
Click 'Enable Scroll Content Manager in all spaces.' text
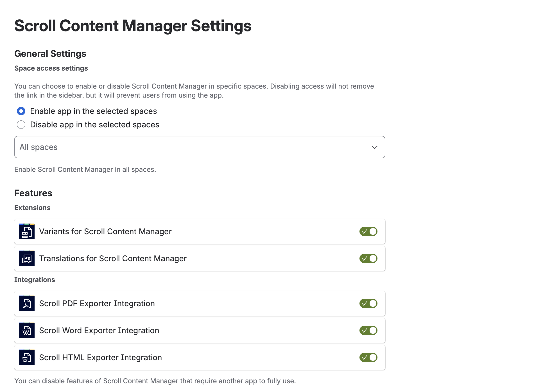[85, 170]
